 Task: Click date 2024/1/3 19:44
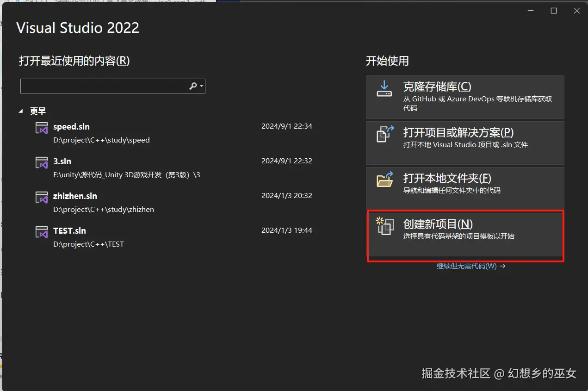pyautogui.click(x=287, y=230)
